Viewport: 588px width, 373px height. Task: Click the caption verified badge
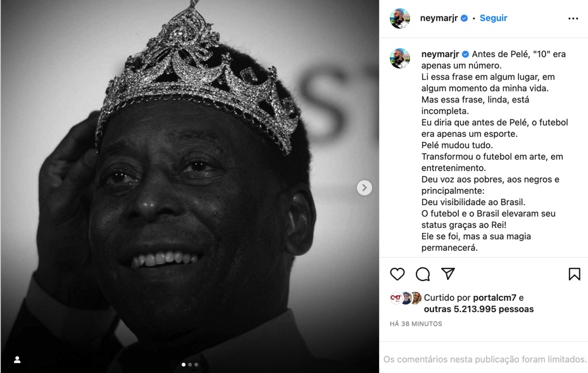click(465, 54)
